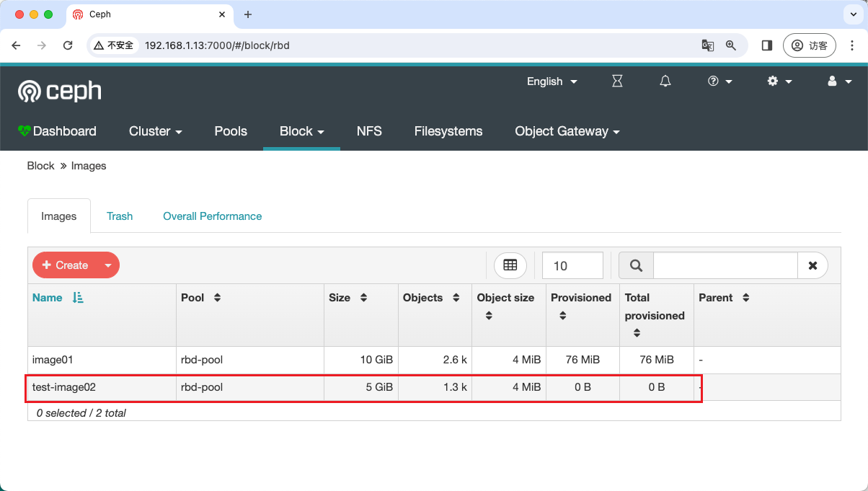This screenshot has width=868, height=491.
Task: Select the Images tab
Action: (x=59, y=216)
